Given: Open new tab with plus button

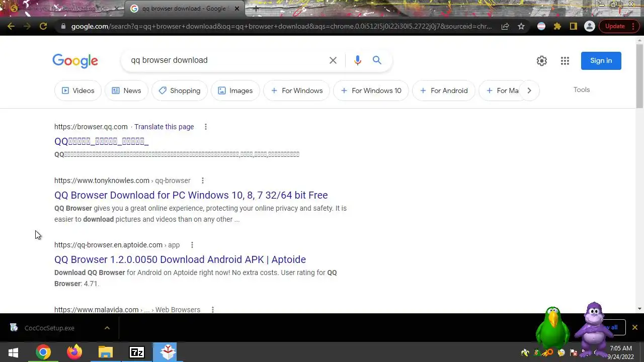Looking at the screenshot, I should tap(256, 9).
